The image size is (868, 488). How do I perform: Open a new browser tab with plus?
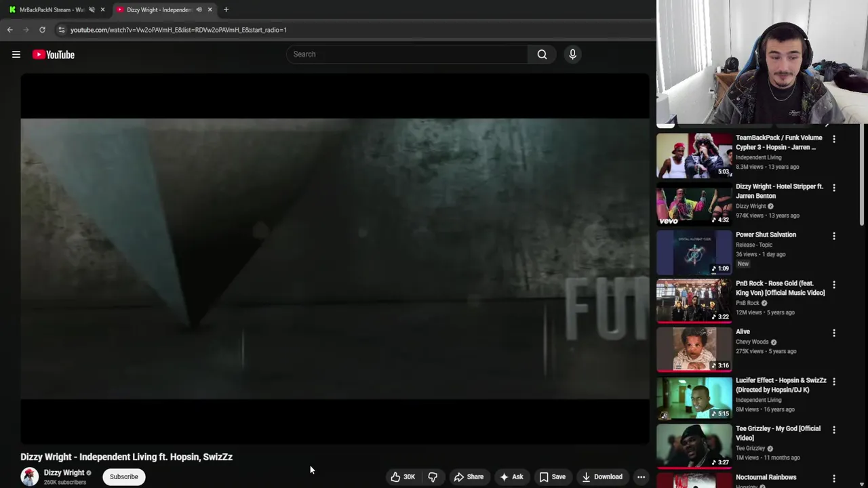tap(226, 9)
